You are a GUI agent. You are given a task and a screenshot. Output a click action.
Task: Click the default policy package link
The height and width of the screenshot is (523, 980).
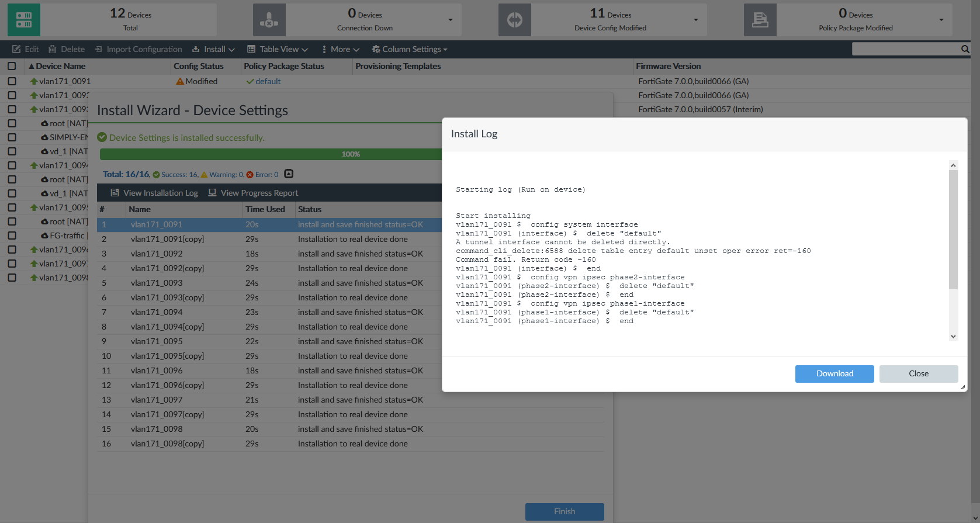click(x=268, y=81)
